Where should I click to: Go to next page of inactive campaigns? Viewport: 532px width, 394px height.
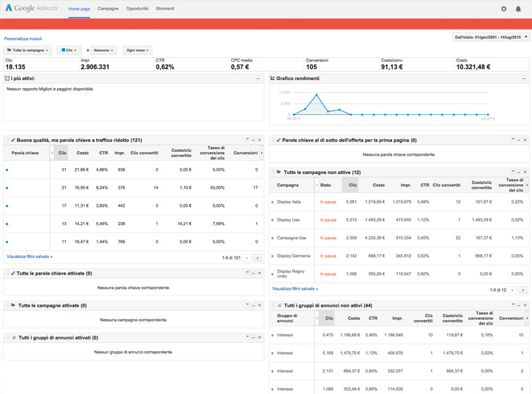[523, 290]
